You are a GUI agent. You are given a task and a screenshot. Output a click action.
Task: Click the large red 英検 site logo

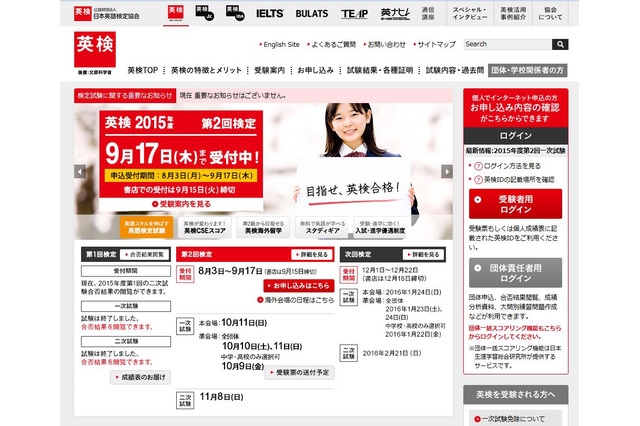[95, 49]
